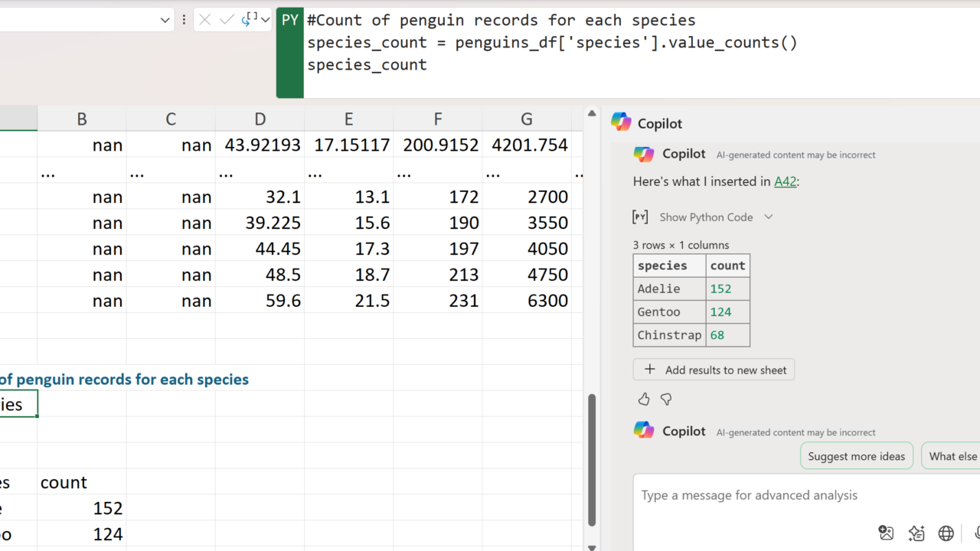Click the thumbs up feedback icon
This screenshot has height=551, width=980.
(x=644, y=399)
